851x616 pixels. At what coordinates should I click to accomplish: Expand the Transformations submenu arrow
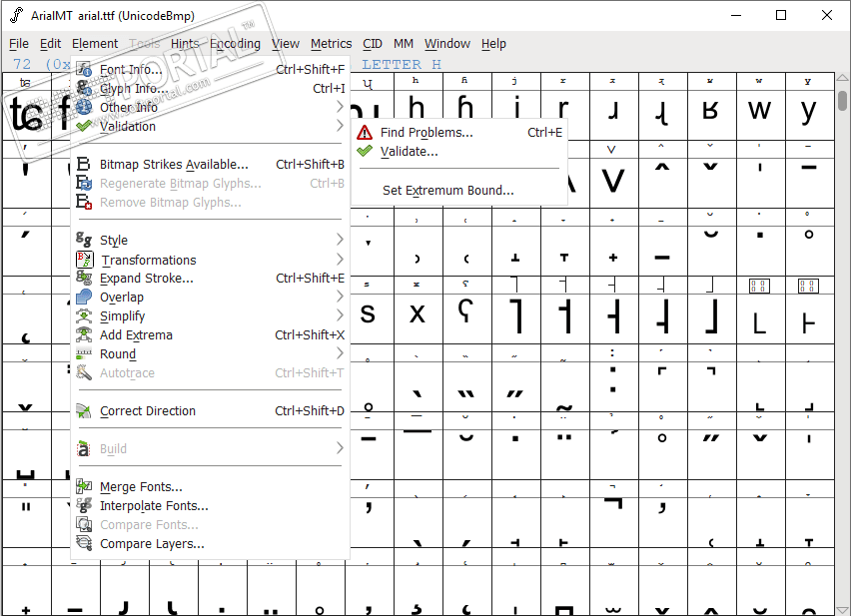[340, 260]
